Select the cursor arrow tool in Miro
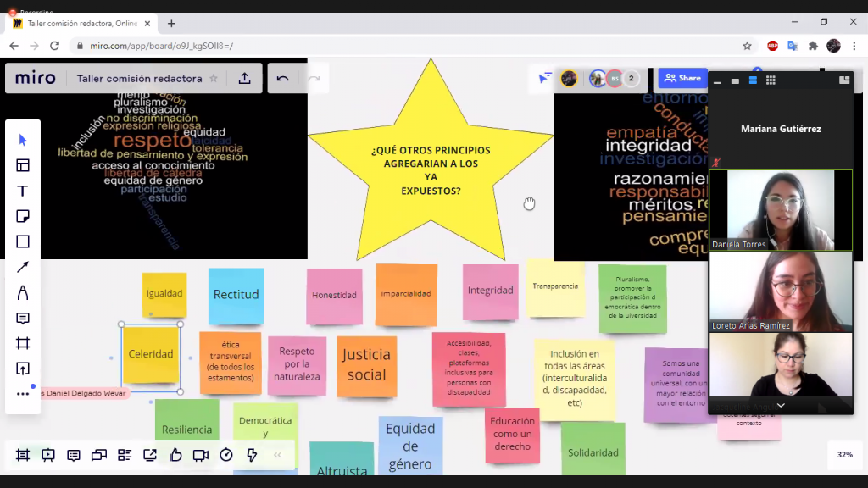868x488 pixels. pyautogui.click(x=23, y=140)
